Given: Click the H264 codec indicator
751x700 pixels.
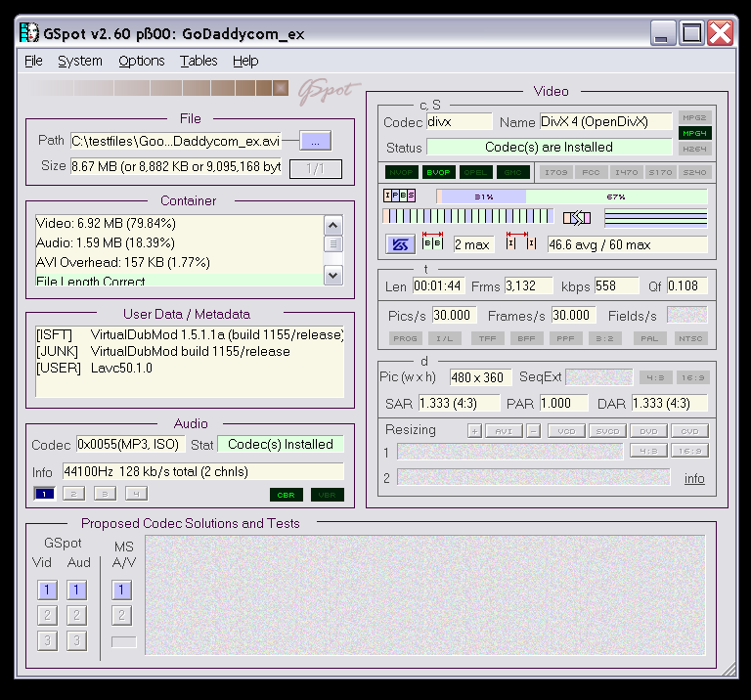Looking at the screenshot, I should (x=694, y=149).
